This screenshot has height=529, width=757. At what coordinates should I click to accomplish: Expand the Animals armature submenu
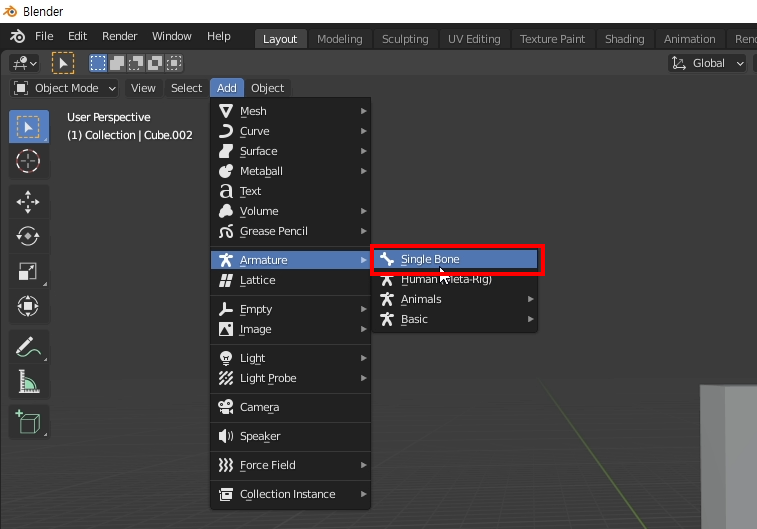coord(455,299)
